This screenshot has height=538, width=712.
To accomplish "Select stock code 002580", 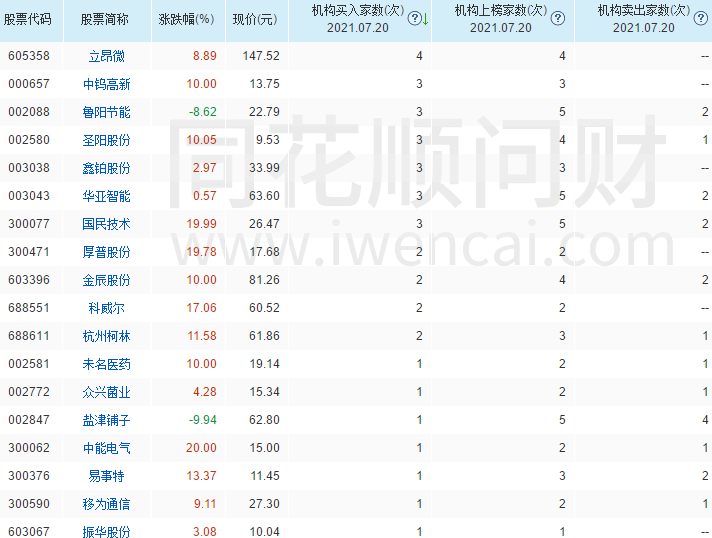I will (x=29, y=140).
